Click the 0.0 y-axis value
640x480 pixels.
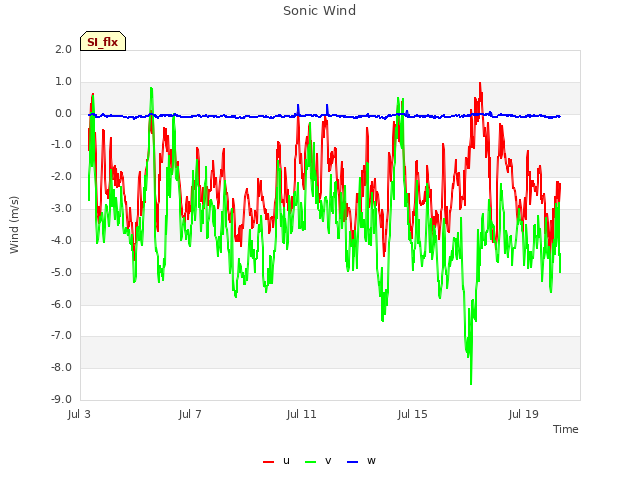click(x=63, y=113)
